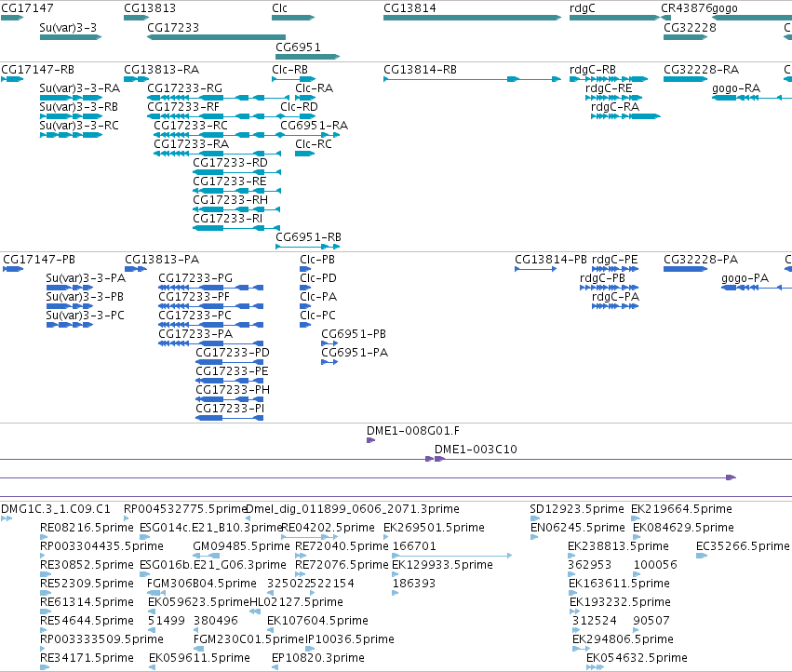The image size is (792, 672).
Task: Select EST RE04202.5prime
Action: pos(309,537)
